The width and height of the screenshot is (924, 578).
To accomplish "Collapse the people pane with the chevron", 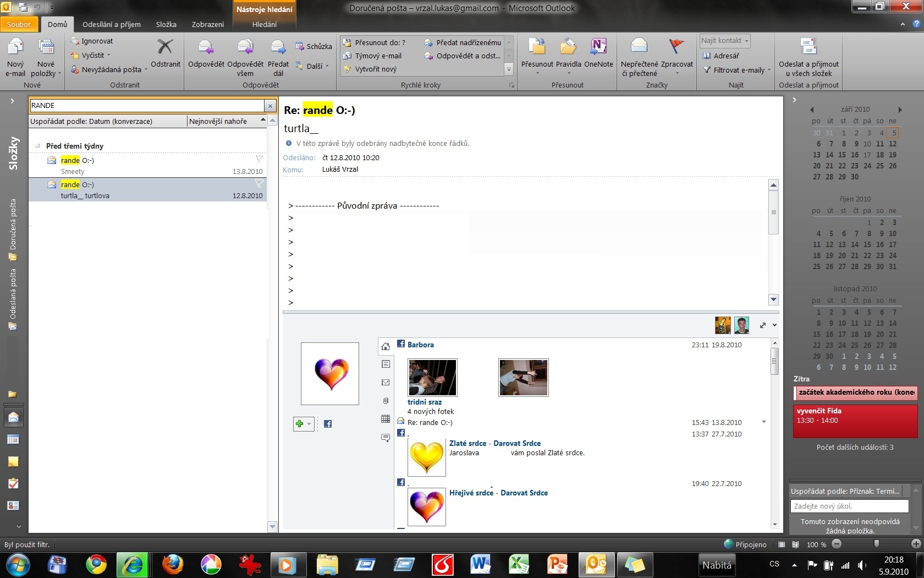I will tap(774, 325).
